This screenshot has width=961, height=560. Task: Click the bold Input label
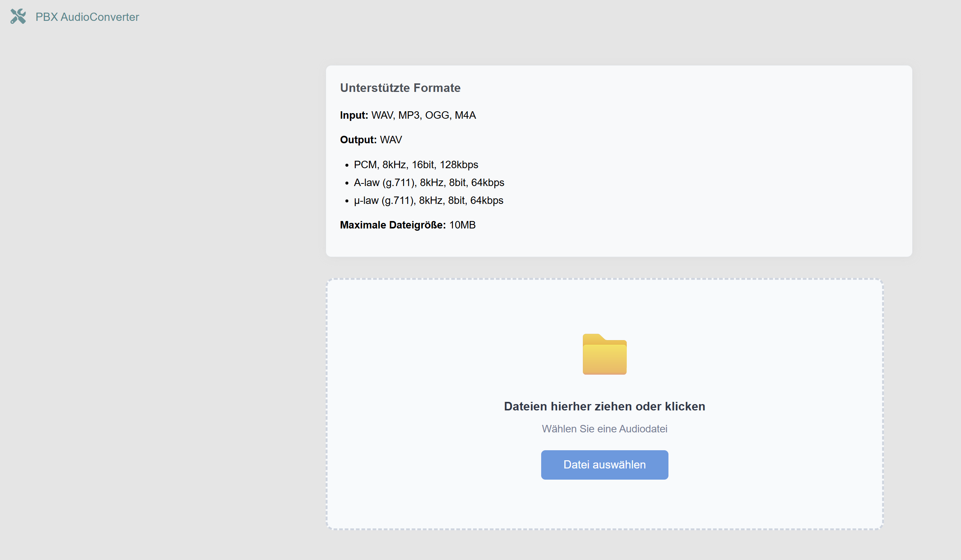click(x=354, y=115)
